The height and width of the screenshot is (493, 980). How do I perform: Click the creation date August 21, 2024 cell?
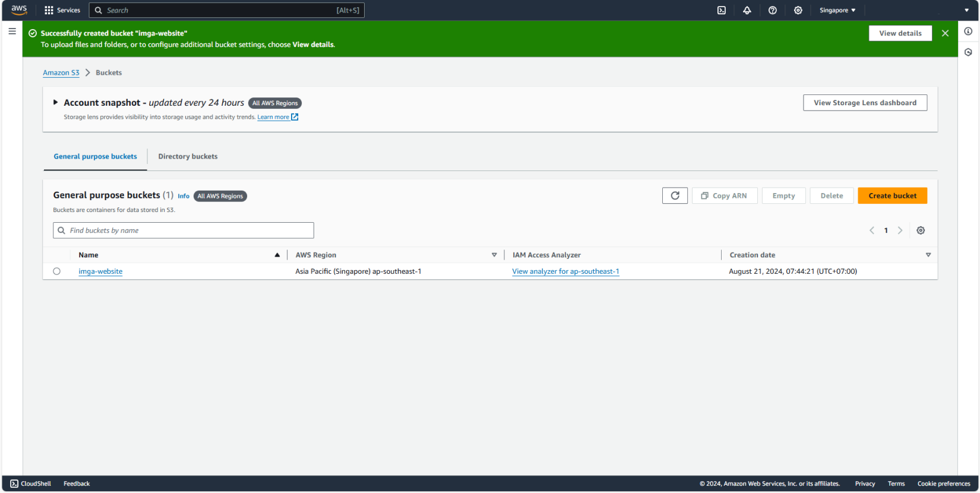pyautogui.click(x=793, y=271)
